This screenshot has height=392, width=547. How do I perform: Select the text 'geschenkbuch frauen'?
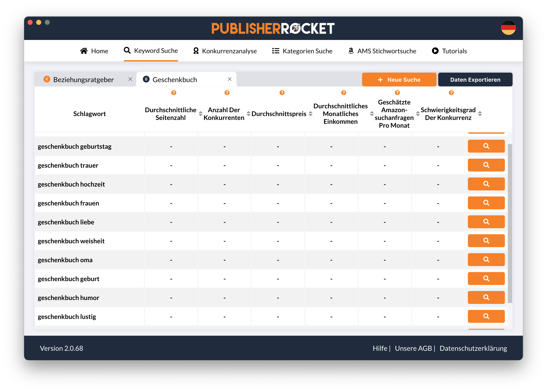68,203
